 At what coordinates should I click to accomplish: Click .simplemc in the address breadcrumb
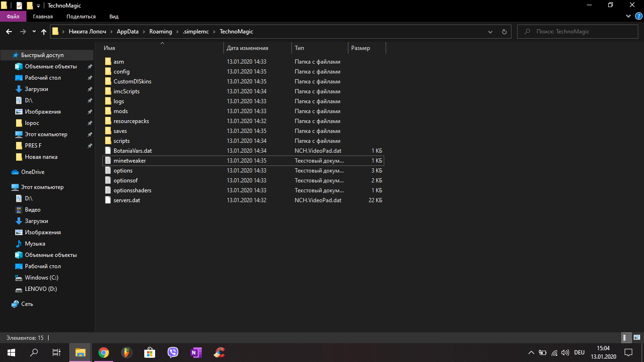(196, 32)
